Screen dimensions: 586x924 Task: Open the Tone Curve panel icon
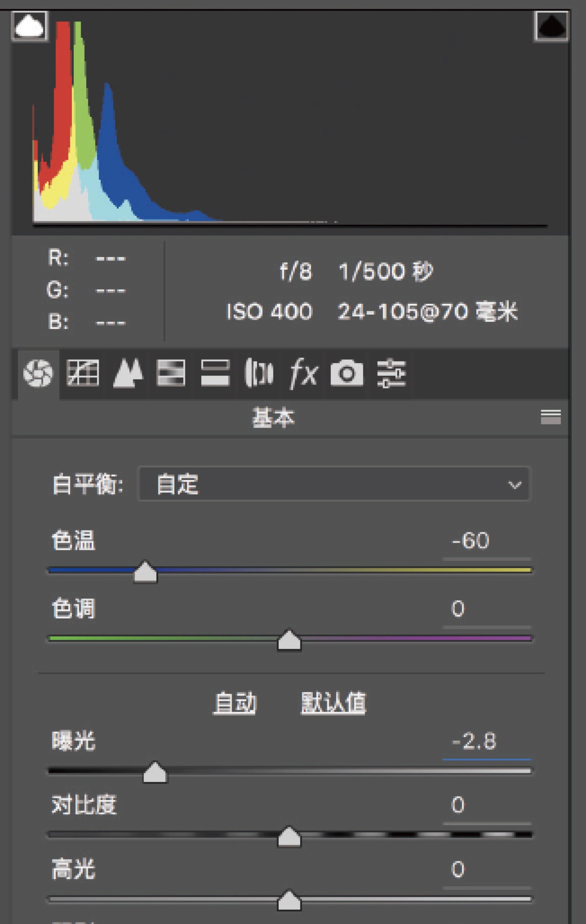tap(83, 373)
